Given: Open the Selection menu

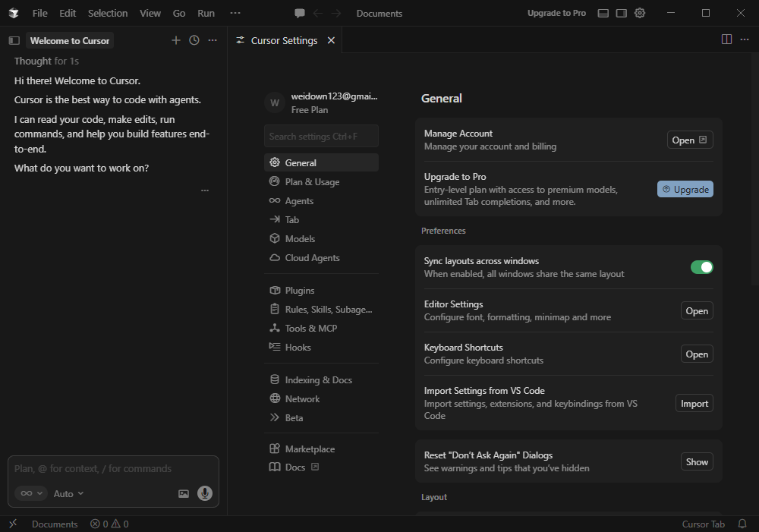Looking at the screenshot, I should [x=108, y=13].
